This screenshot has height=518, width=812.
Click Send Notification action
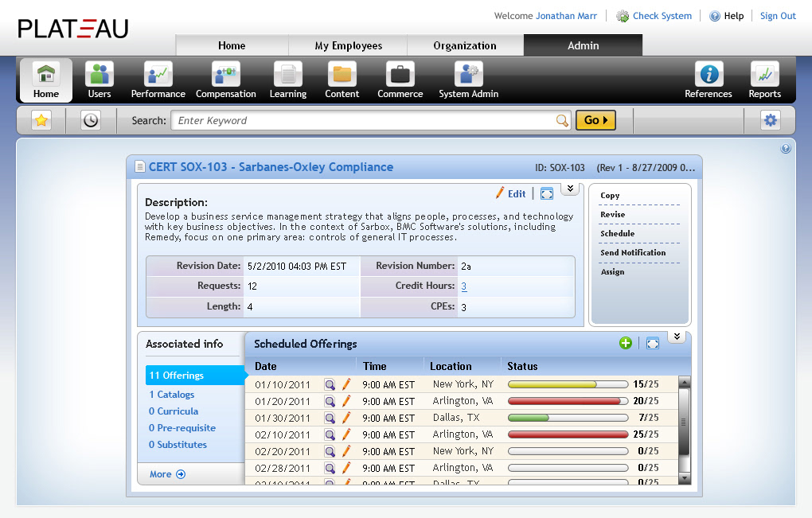633,252
